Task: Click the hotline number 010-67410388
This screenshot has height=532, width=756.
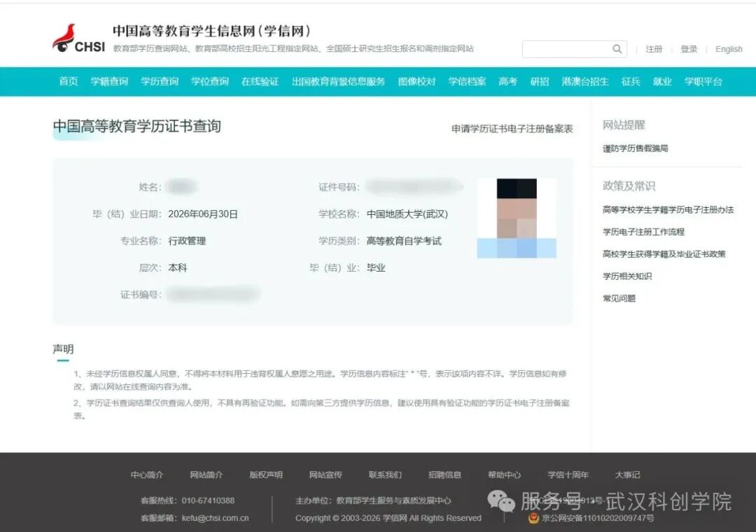Action: pos(208,500)
